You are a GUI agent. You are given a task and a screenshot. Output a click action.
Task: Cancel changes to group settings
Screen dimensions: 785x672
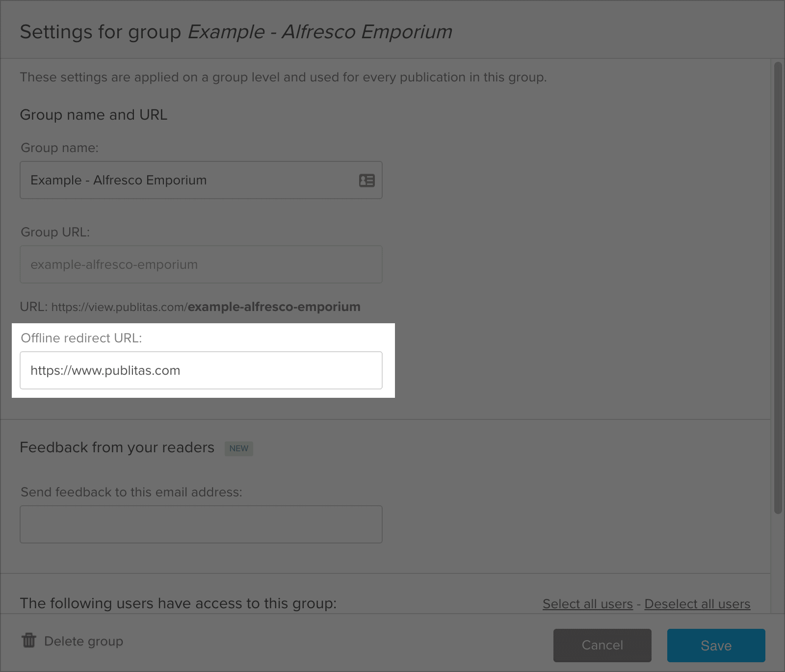[602, 645]
